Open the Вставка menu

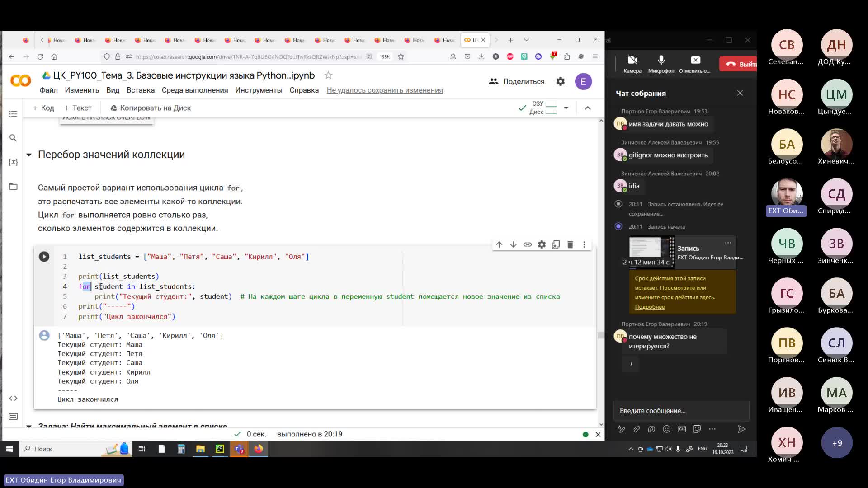click(141, 90)
